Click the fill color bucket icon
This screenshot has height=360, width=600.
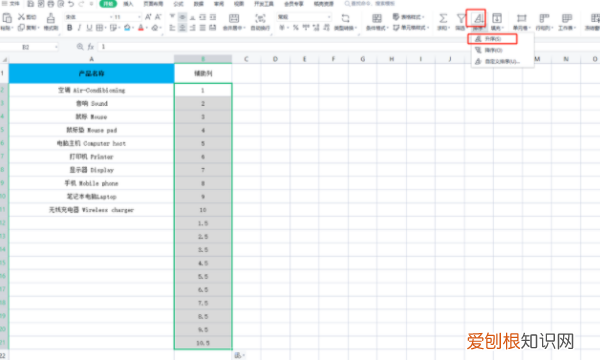pos(127,28)
